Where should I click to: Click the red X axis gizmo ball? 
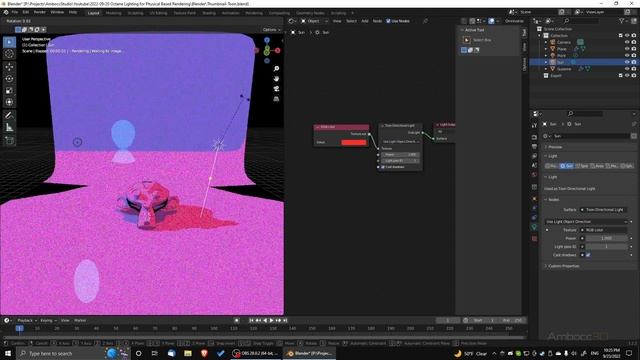coord(278,51)
